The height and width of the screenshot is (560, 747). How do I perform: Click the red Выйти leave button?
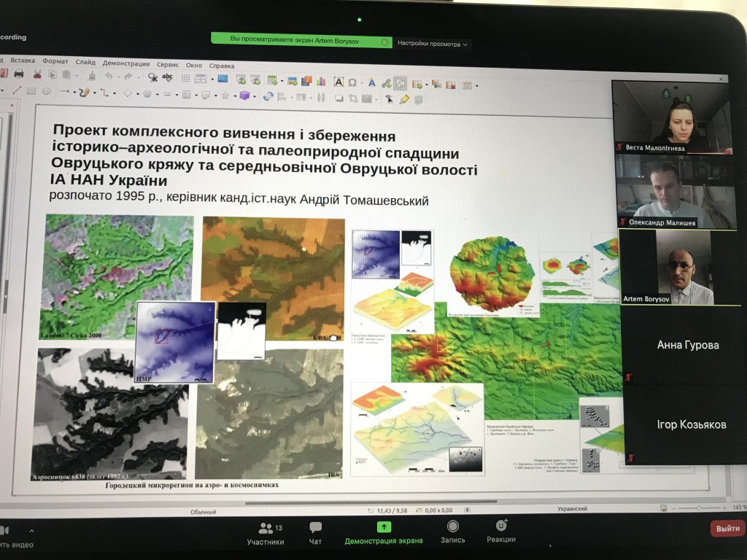(728, 529)
